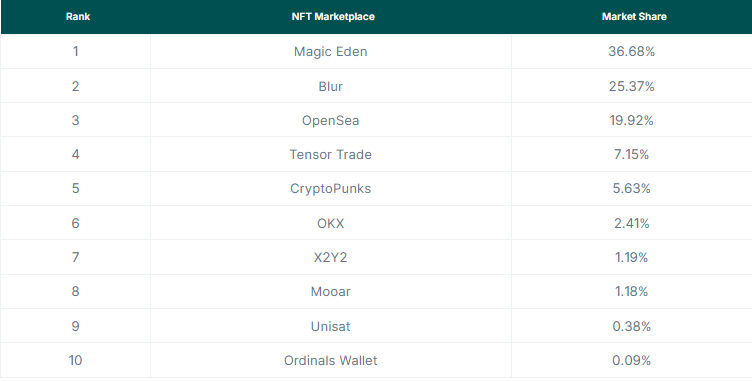This screenshot has width=752, height=381.
Task: Click the 36.68% market share value
Action: point(631,51)
